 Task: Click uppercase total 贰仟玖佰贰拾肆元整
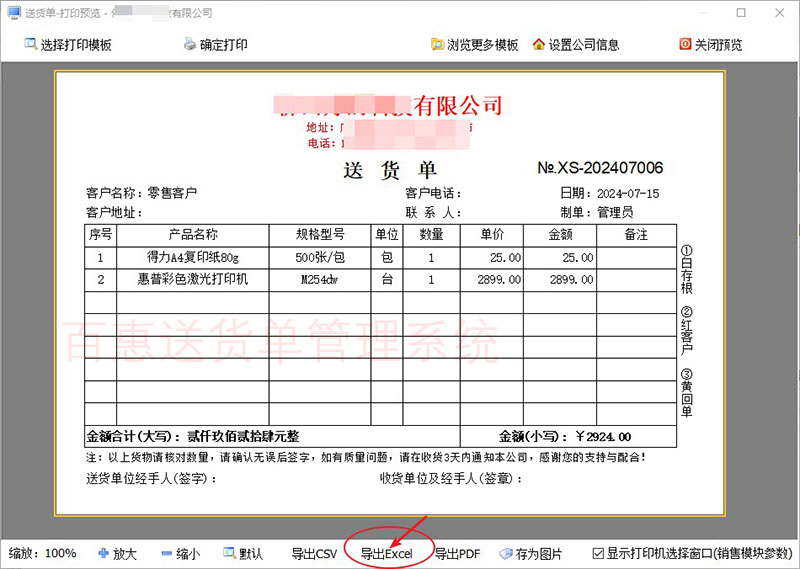[x=243, y=436]
